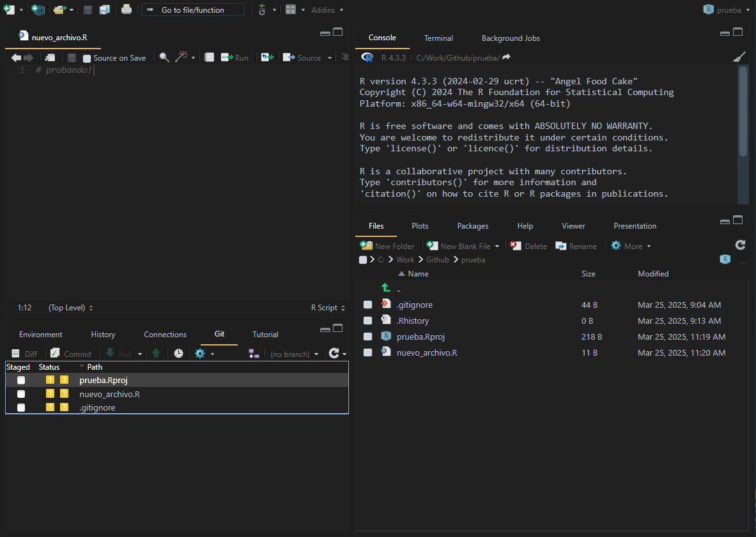756x537 pixels.
Task: Open the Packages tab
Action: pyautogui.click(x=472, y=226)
